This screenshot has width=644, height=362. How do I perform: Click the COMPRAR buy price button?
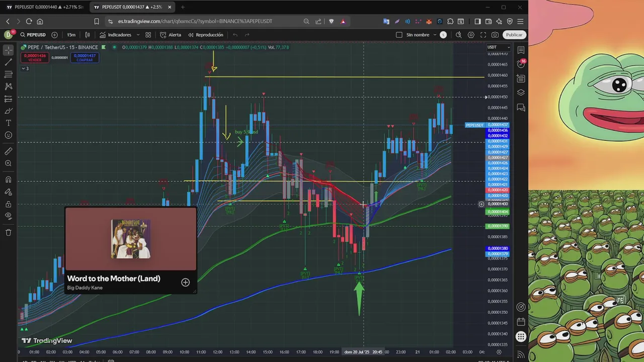[x=85, y=58]
